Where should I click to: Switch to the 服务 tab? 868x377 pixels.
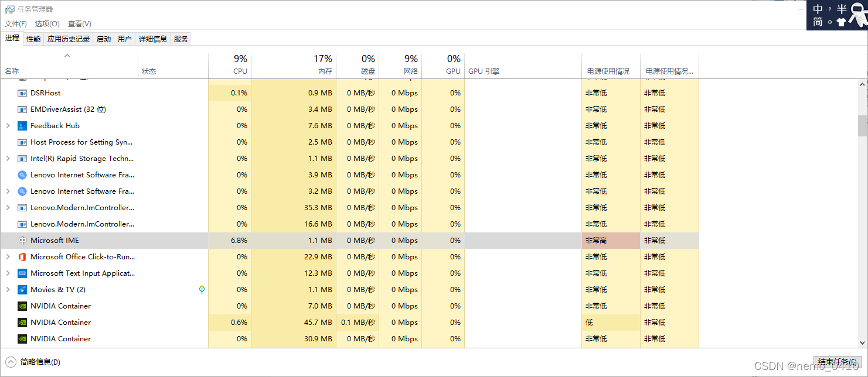(x=181, y=39)
